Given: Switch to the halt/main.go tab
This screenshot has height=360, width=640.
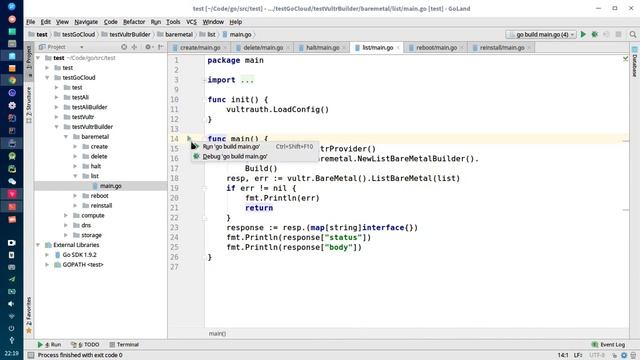Looking at the screenshot, I should coord(322,48).
